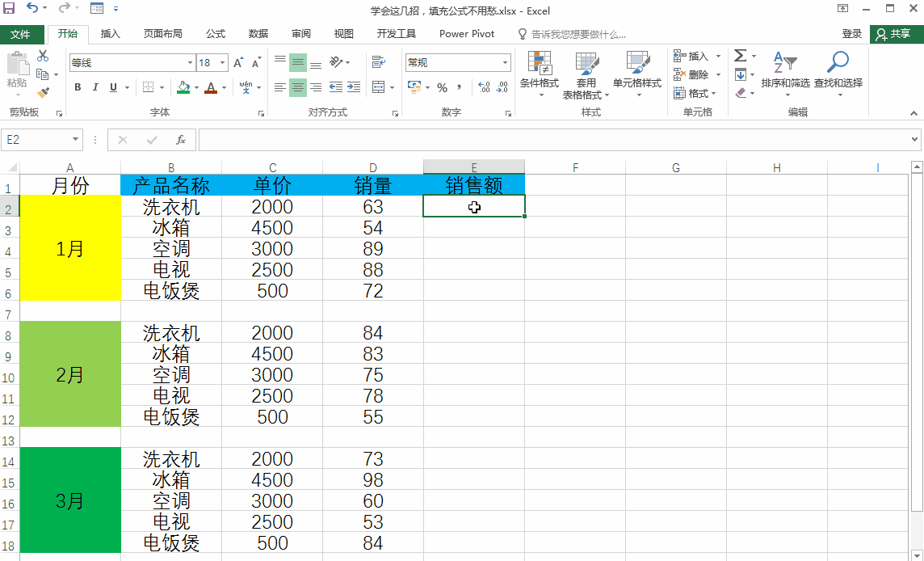Open the font size 18 dropdown
Image resolution: width=924 pixels, height=561 pixels.
(223, 62)
